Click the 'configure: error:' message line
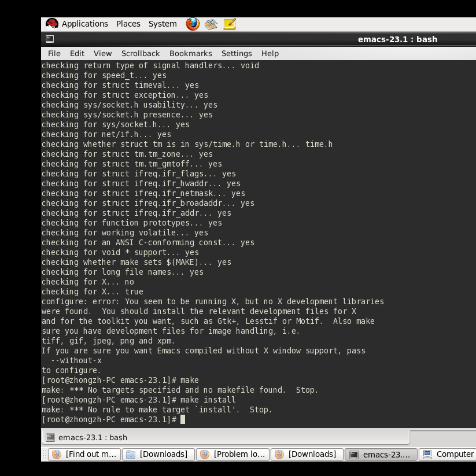Screen dimensions: 476x476 click(212, 301)
